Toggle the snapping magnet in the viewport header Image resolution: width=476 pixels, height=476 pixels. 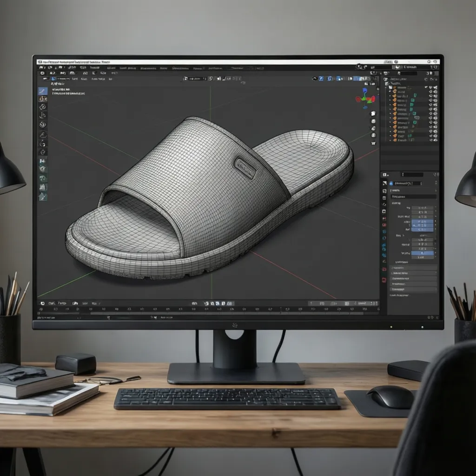tap(321, 79)
